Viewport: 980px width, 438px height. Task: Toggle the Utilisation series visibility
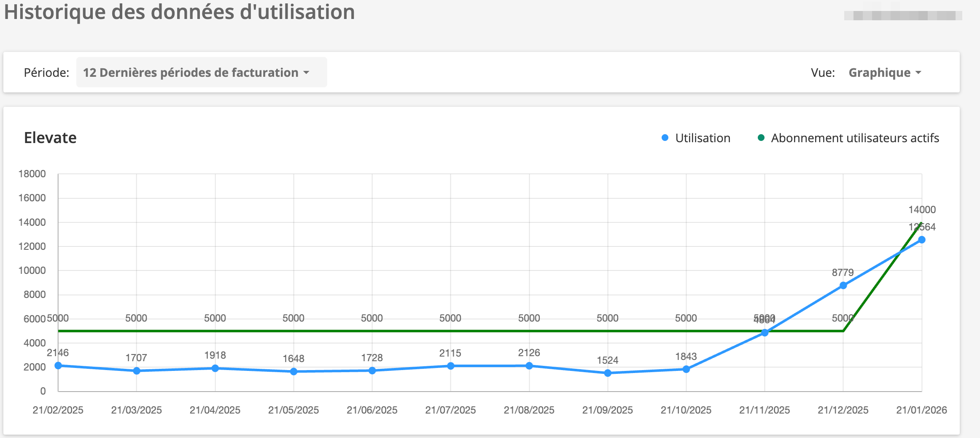coord(698,138)
